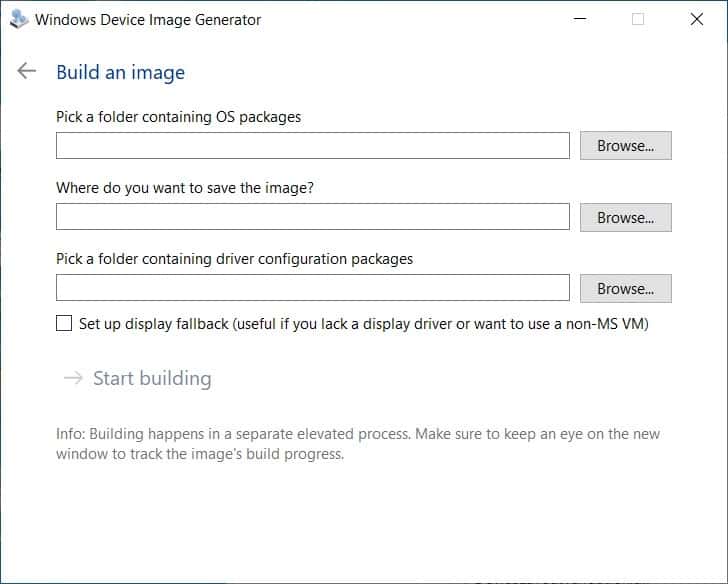Click the Info text about elevated process
Viewport: 728px width, 584px height.
[357, 444]
